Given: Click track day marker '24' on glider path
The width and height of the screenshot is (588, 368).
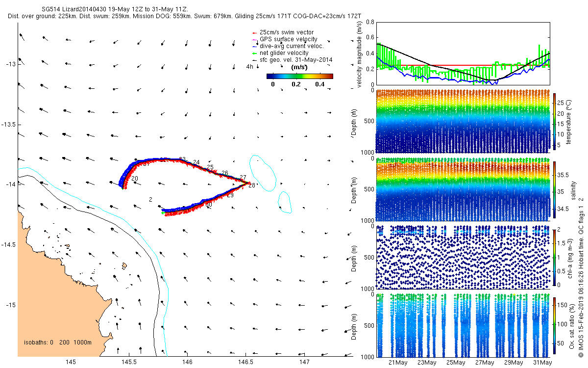Looking at the screenshot, I should 196,162.
